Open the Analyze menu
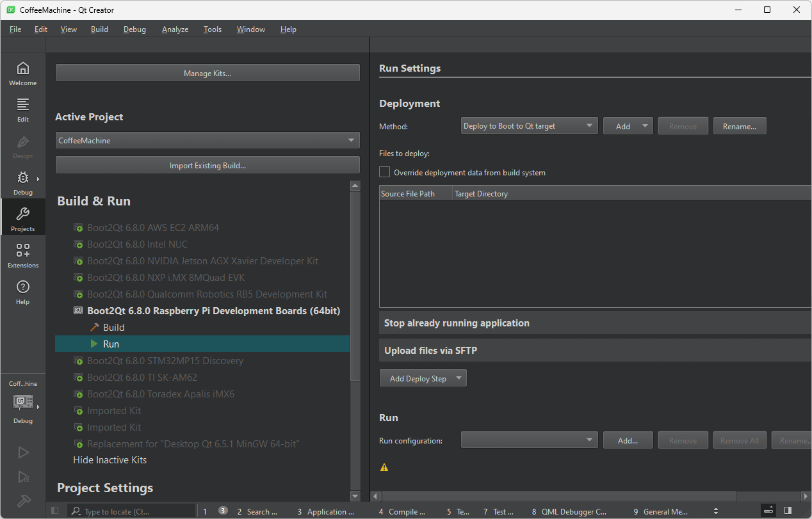This screenshot has width=812, height=519. (x=175, y=29)
